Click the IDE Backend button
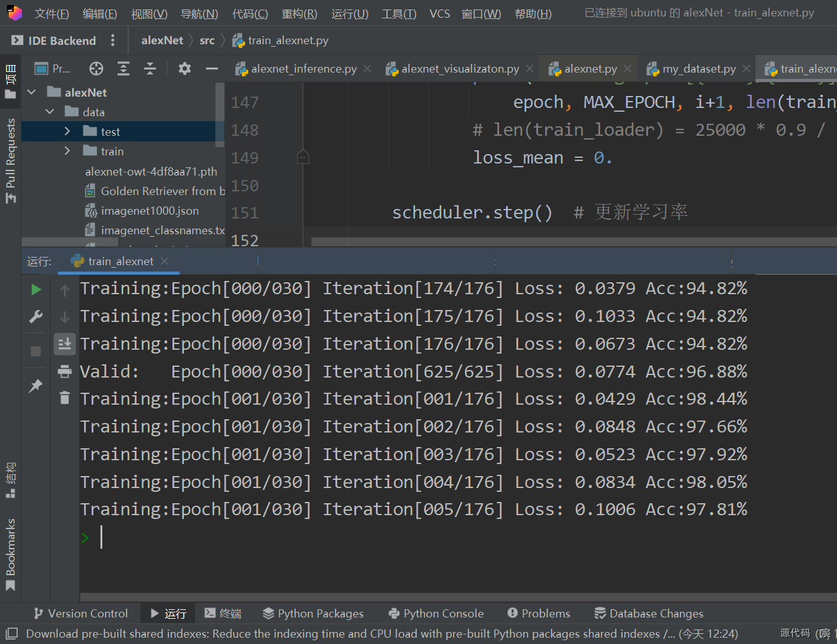Screen dimensions: 837x644 [54, 40]
